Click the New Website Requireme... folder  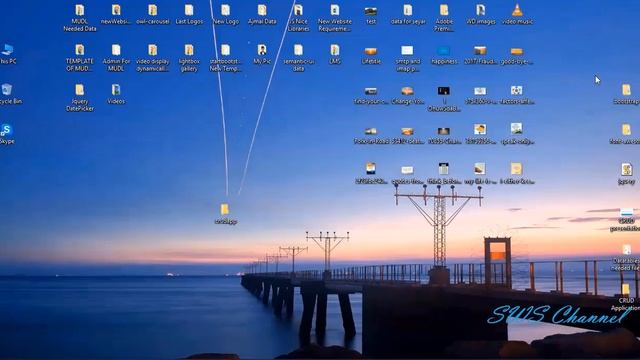click(x=335, y=18)
